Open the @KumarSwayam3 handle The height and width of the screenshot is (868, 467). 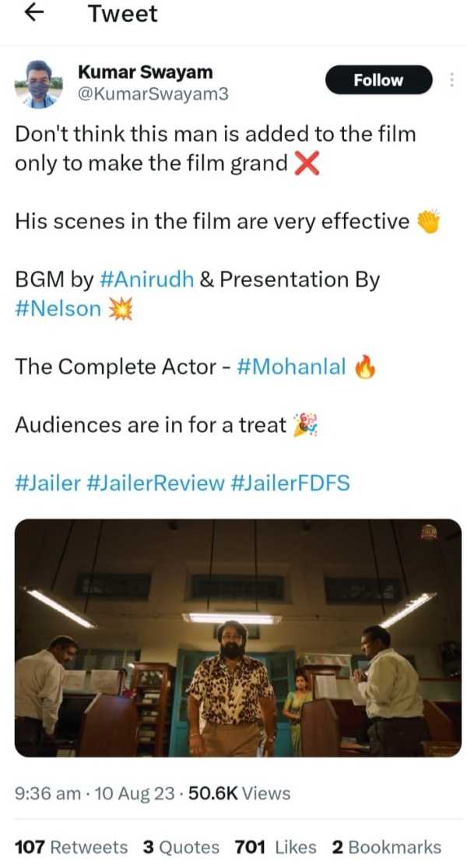coord(153,94)
